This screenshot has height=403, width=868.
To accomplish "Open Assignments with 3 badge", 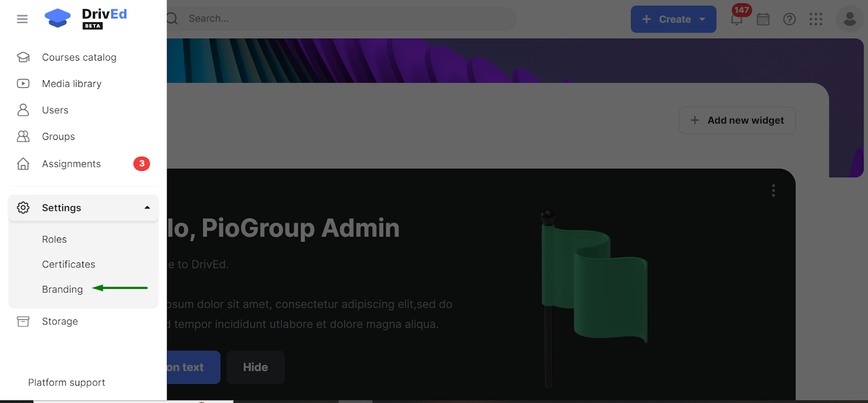I will [x=71, y=164].
